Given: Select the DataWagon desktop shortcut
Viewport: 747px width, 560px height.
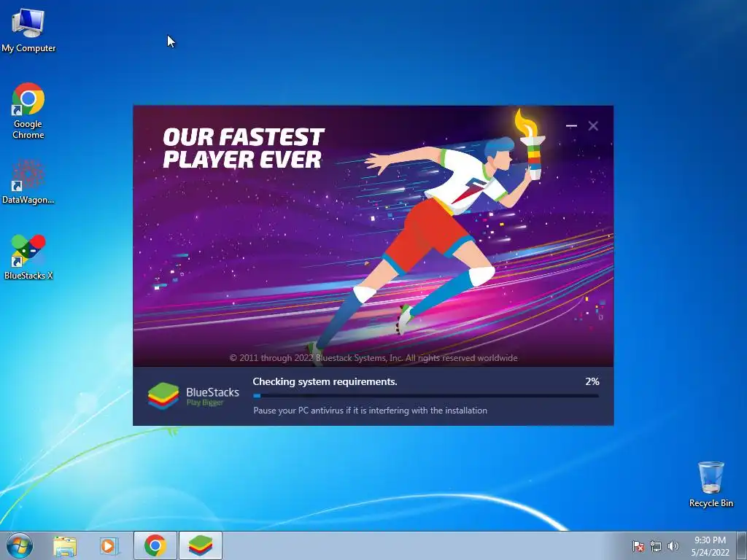Looking at the screenshot, I should pyautogui.click(x=28, y=182).
